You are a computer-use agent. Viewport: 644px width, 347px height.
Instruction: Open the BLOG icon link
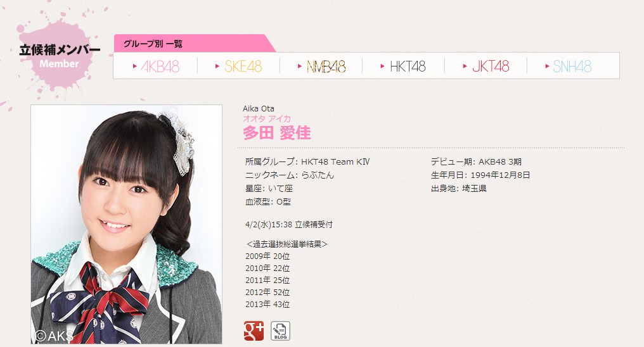point(281,331)
